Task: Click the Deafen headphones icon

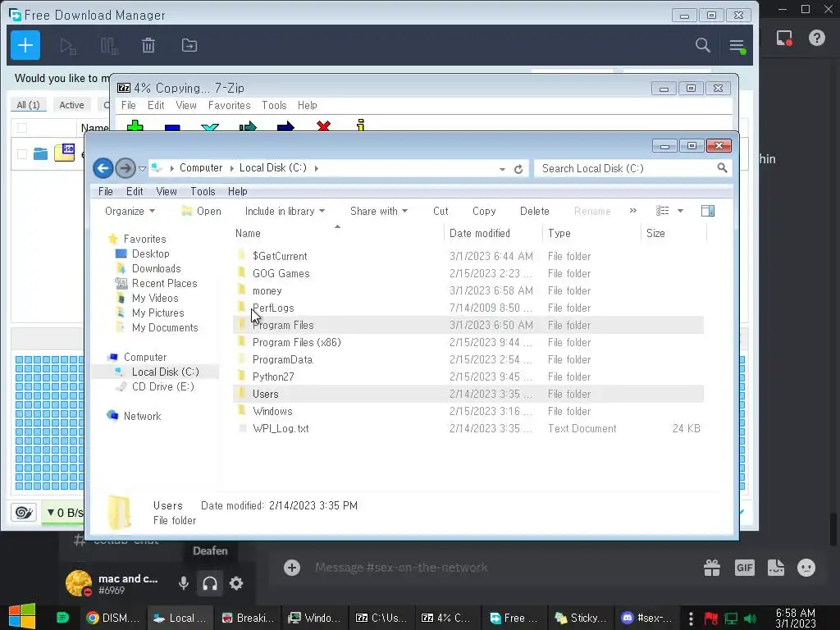Action: [210, 583]
